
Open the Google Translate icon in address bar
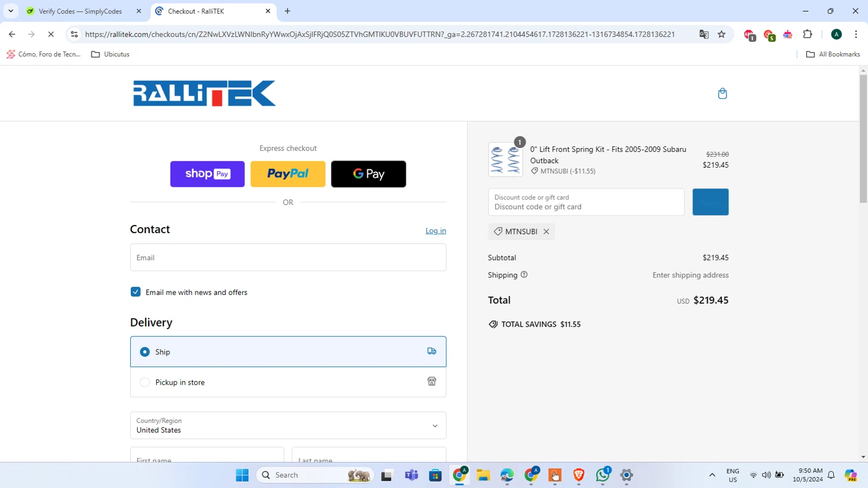[704, 34]
